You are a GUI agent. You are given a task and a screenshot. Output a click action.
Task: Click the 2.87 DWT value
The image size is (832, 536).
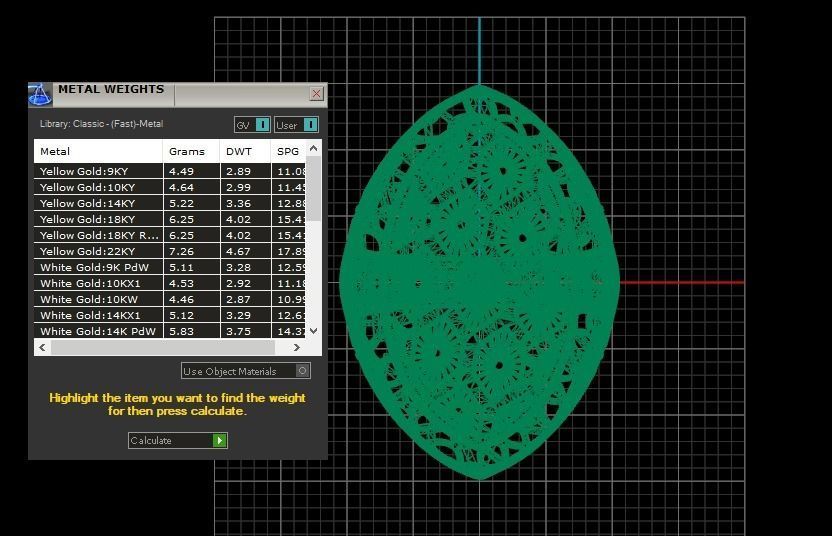238,299
